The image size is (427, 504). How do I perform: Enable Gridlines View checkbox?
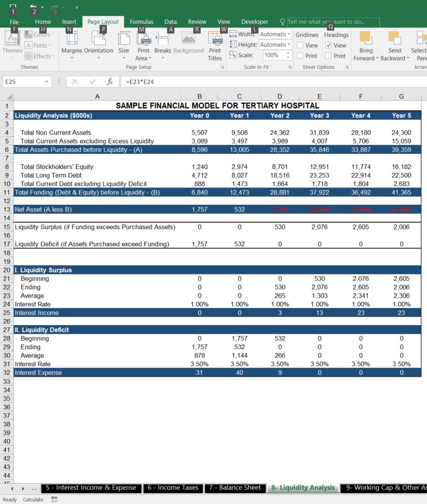(x=300, y=45)
